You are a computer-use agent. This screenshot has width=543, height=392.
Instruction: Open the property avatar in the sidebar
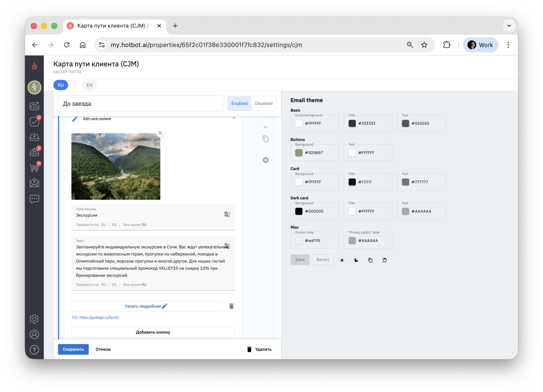pos(34,87)
